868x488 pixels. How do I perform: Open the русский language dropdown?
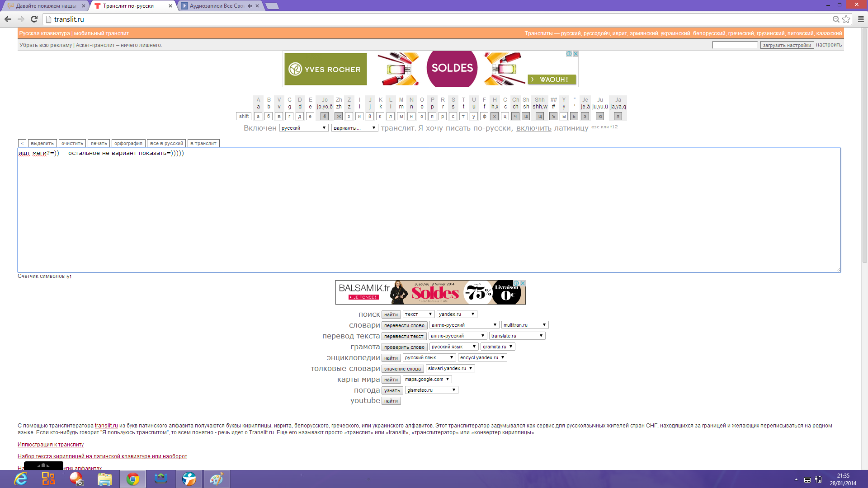coord(303,128)
